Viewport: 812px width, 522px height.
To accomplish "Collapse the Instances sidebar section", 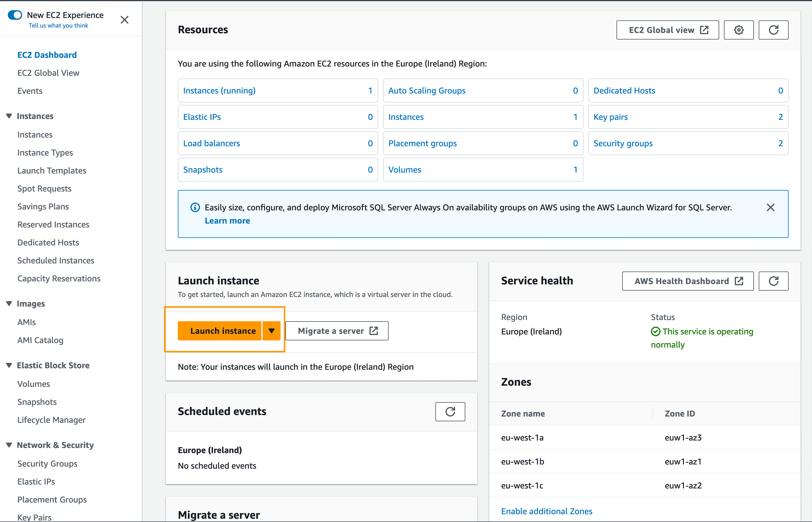I will coord(9,116).
